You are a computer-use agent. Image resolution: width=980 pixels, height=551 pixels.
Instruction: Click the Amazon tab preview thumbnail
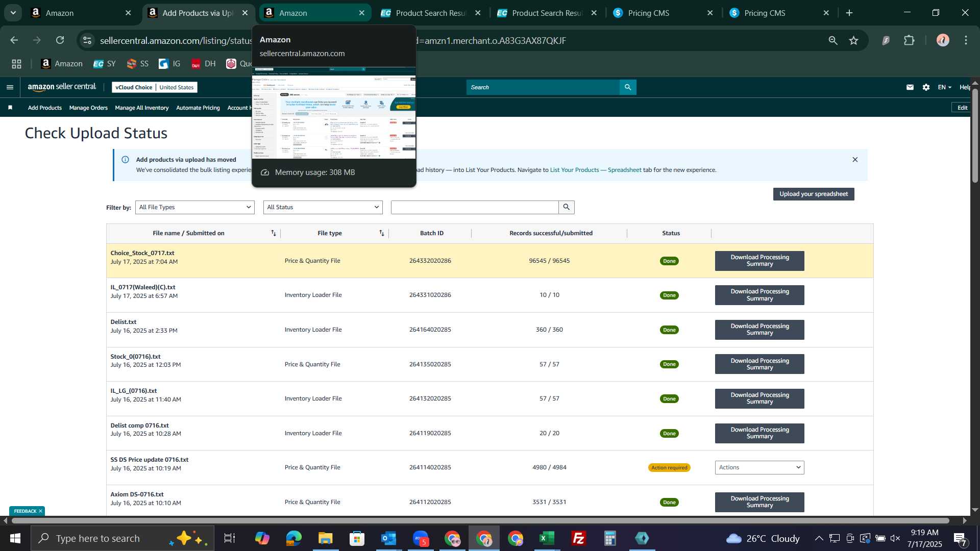(x=334, y=113)
